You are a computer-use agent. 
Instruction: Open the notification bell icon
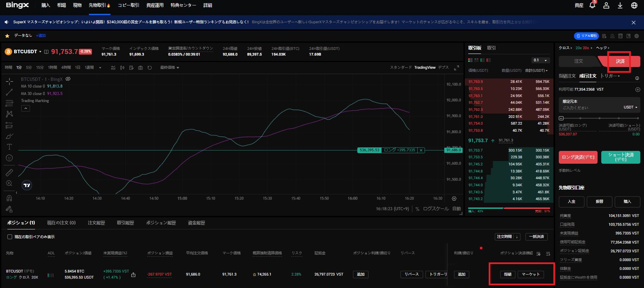click(592, 5)
